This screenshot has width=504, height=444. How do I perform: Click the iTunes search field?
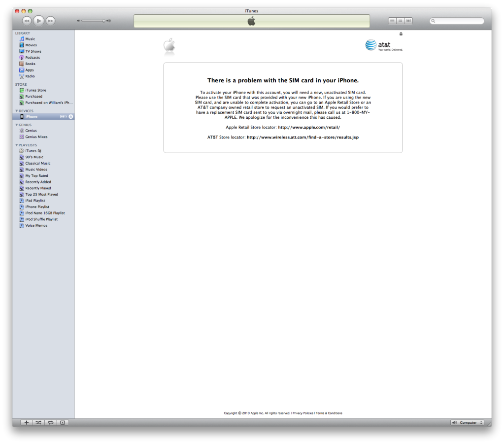click(457, 21)
